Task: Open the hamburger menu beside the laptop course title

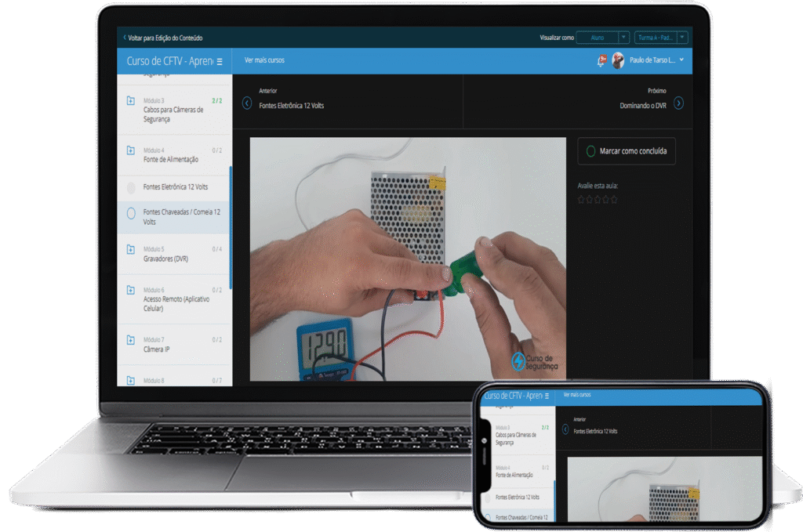Action: click(x=220, y=61)
